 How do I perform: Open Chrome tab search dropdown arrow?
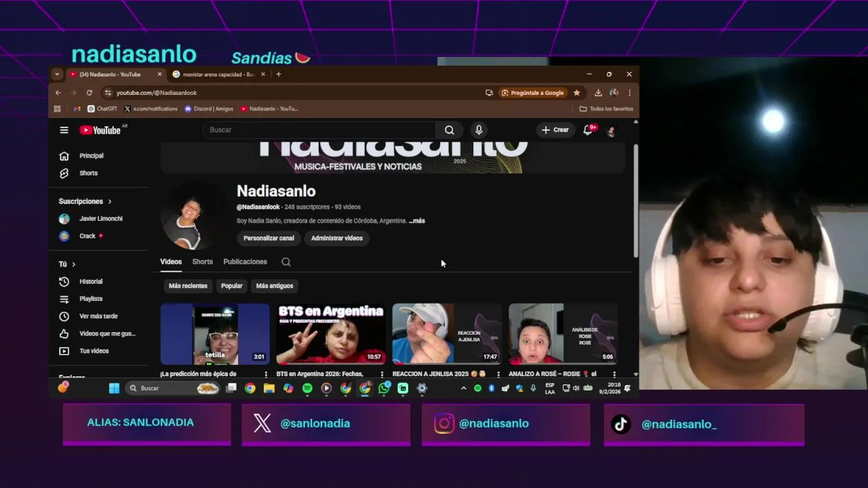[x=57, y=75]
